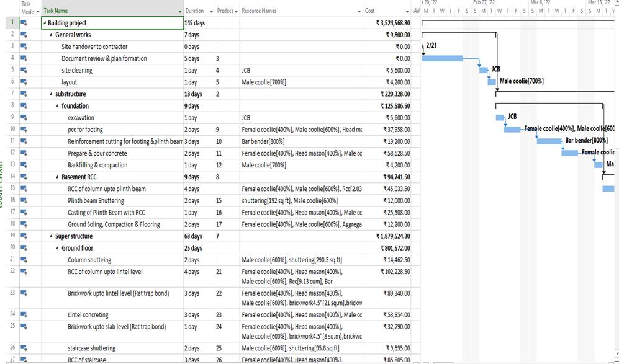Click the Document review Gantt bar
The width and height of the screenshot is (619, 364).
tap(443, 58)
